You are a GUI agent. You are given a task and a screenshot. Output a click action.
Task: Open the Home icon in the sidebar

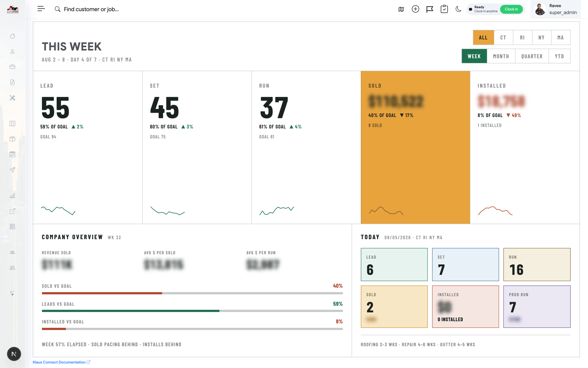pyautogui.click(x=12, y=36)
